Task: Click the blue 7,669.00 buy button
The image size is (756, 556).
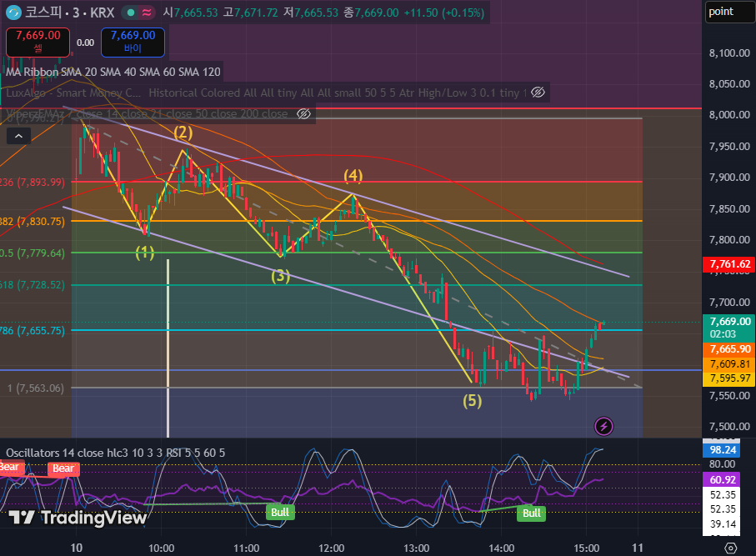Action: (133, 42)
